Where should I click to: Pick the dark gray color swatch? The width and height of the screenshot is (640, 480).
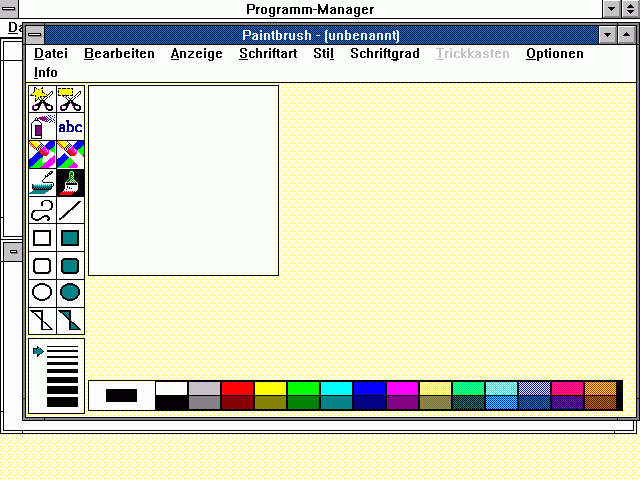(204, 402)
